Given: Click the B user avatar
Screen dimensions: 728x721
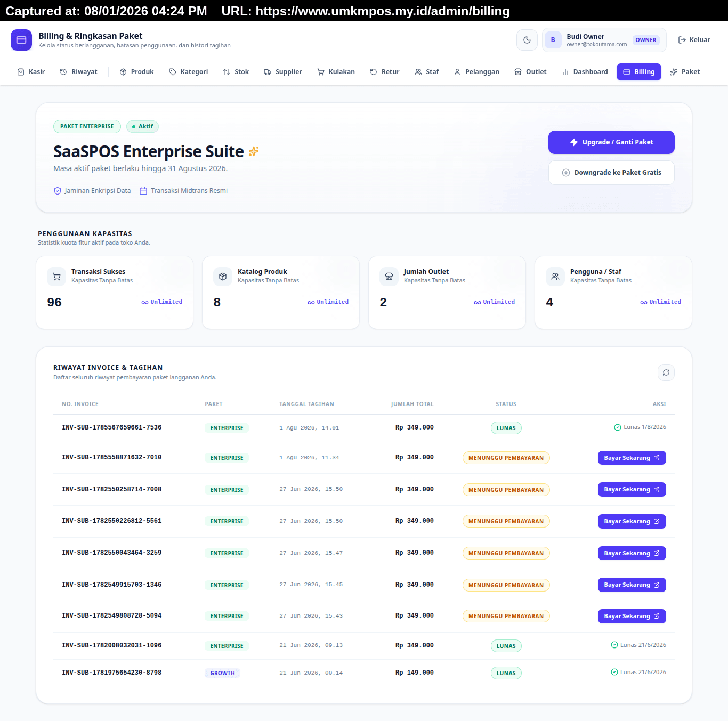Looking at the screenshot, I should (x=553, y=40).
